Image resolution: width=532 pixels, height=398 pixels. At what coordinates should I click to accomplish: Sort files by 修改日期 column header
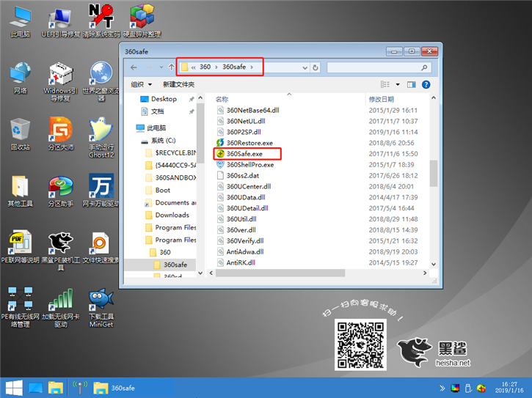coord(382,99)
